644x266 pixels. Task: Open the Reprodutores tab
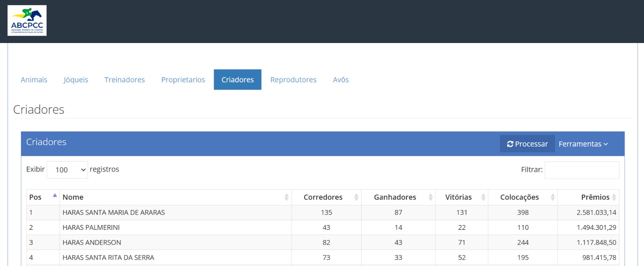pos(293,80)
